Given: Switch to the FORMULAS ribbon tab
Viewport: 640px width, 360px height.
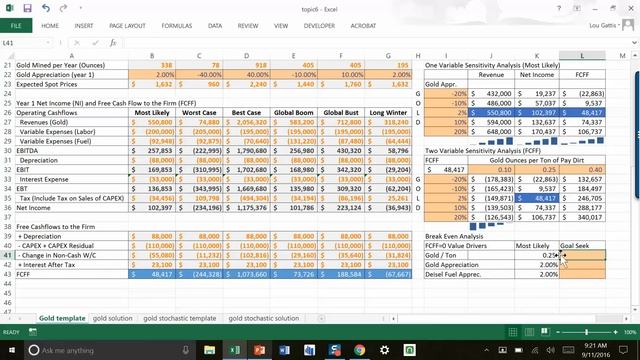Looking at the screenshot, I should tap(177, 25).
